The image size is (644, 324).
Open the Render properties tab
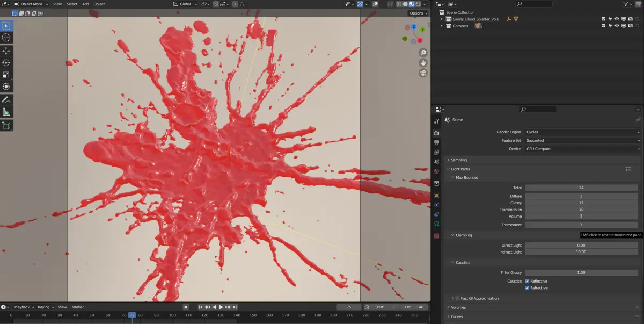[x=436, y=133]
